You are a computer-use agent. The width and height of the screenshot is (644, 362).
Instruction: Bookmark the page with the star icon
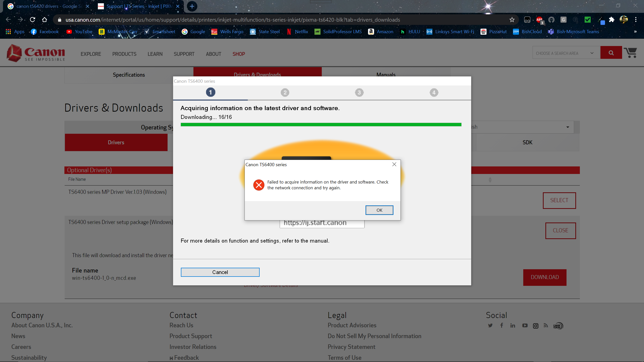coord(512,20)
